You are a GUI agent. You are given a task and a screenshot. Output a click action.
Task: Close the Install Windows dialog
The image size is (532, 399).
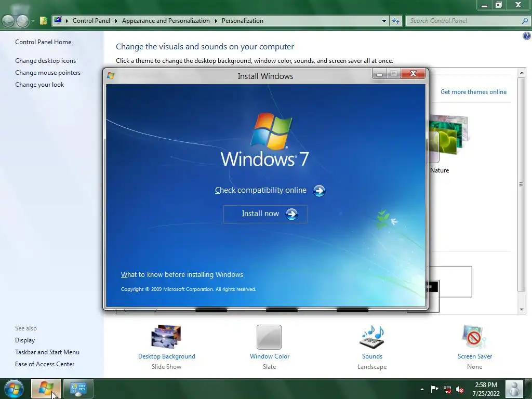tap(413, 73)
